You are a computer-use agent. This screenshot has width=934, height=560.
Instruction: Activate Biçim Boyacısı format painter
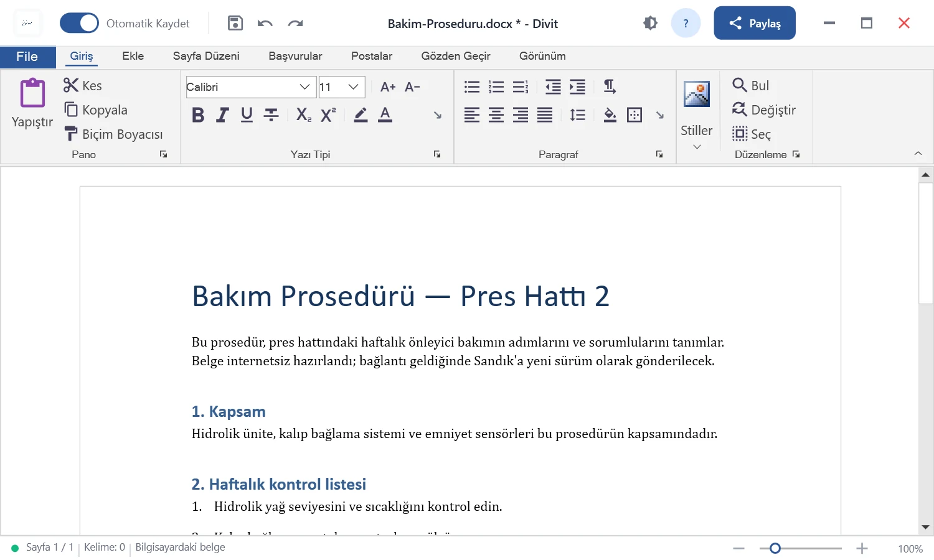(x=113, y=134)
